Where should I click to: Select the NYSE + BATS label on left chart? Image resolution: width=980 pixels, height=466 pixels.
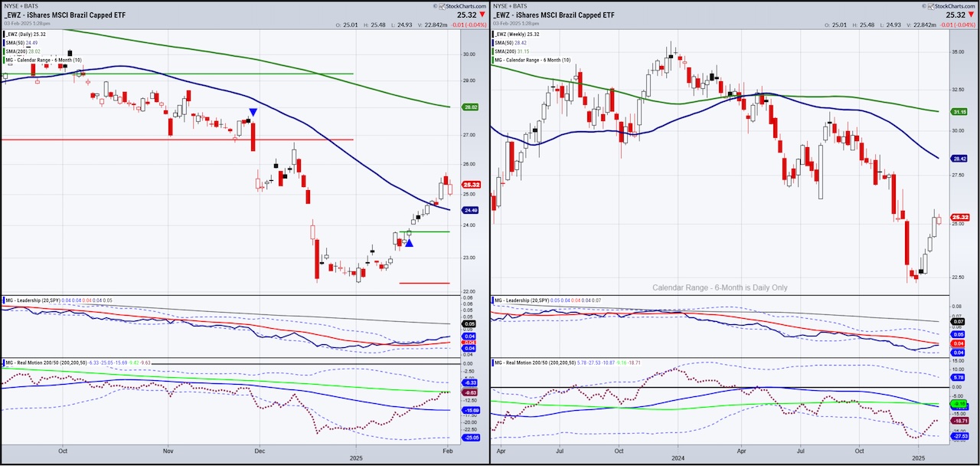[21, 6]
